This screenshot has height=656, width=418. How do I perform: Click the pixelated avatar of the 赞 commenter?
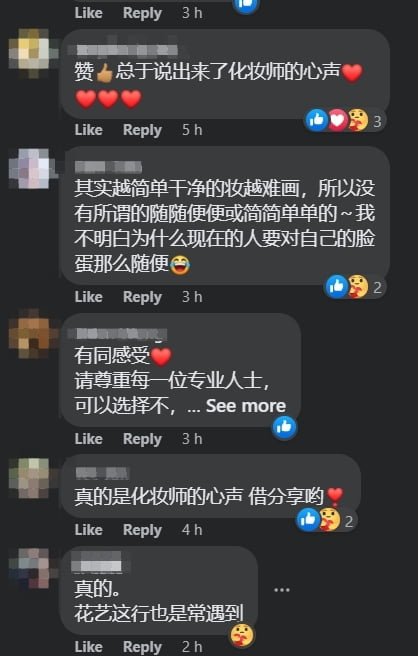[33, 54]
